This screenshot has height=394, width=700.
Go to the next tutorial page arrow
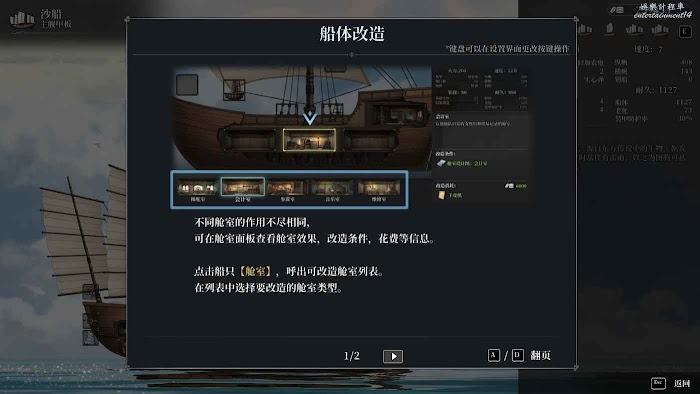(393, 356)
